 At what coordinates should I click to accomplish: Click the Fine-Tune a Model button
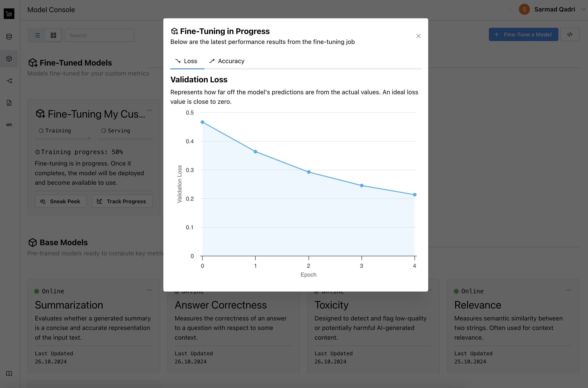523,34
